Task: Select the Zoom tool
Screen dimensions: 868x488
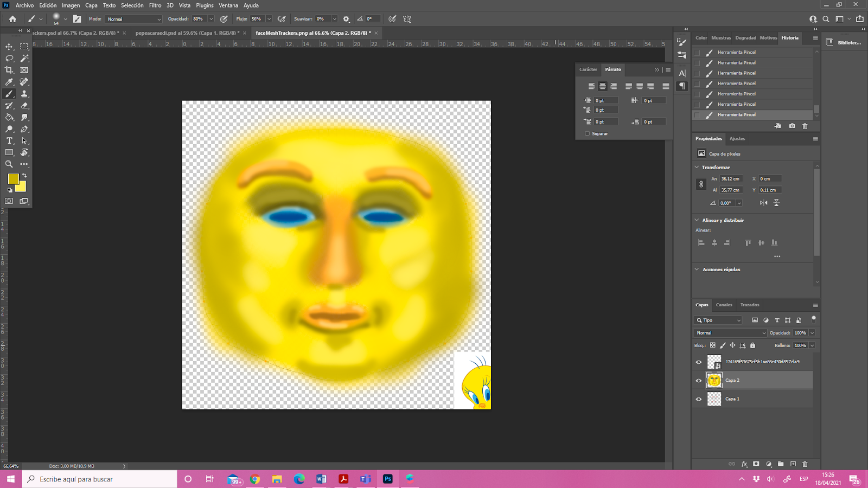Action: coord(9,164)
